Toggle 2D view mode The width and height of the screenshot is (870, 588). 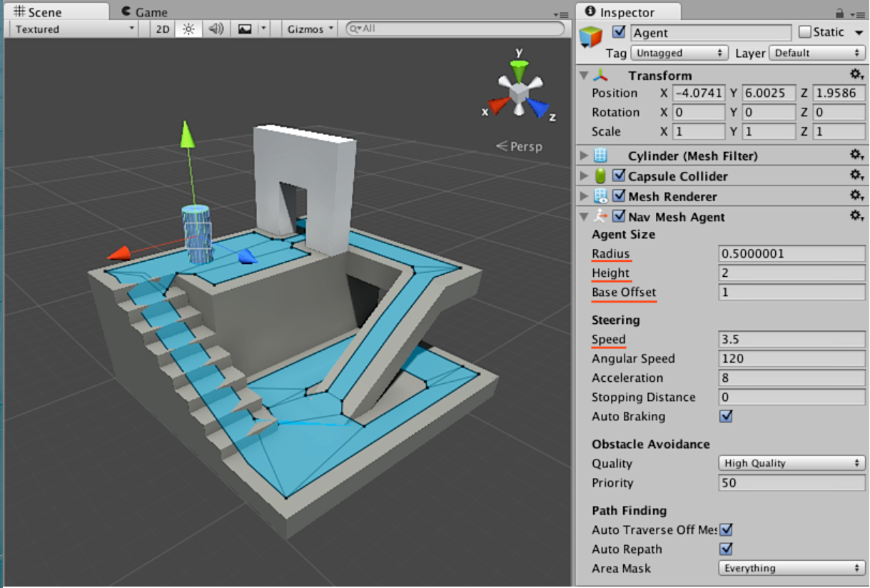(163, 29)
